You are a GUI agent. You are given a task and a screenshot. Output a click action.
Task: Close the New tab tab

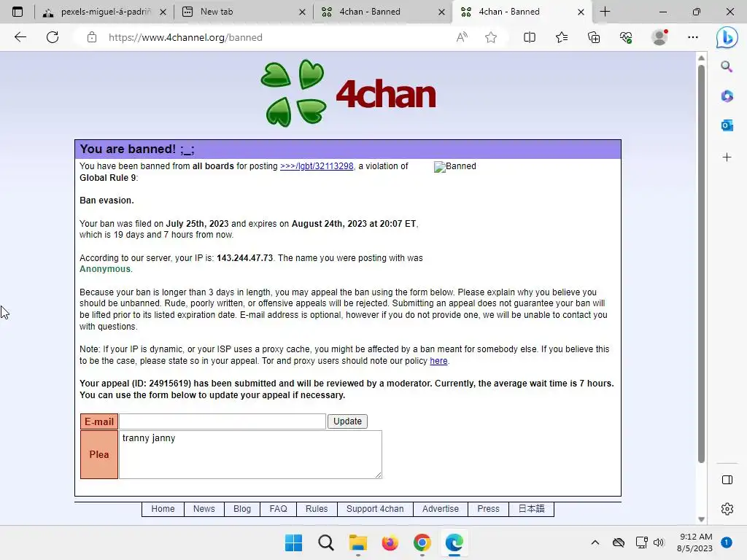(x=302, y=12)
